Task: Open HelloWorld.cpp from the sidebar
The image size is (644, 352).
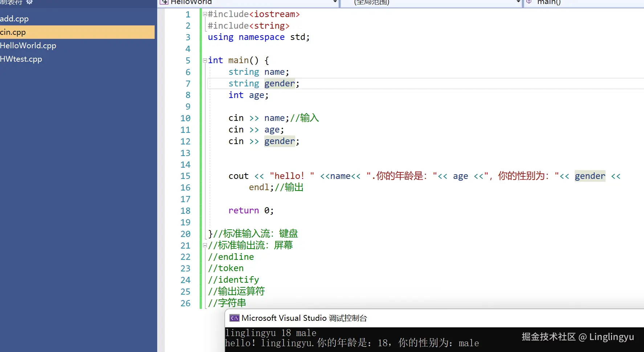Action: click(x=28, y=45)
